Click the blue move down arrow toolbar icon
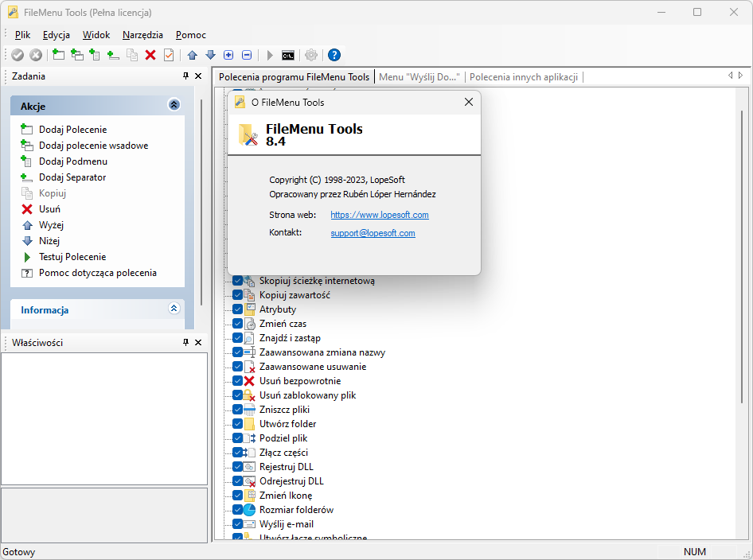753x560 pixels. pos(210,55)
